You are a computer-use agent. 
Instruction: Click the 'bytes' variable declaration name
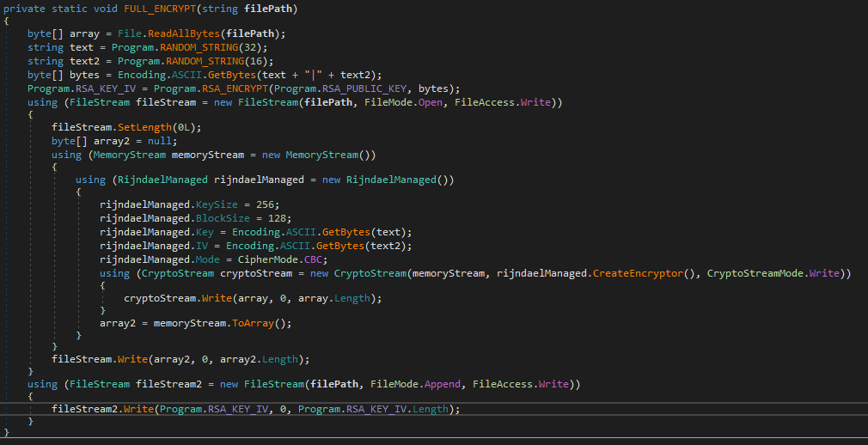[x=85, y=75]
